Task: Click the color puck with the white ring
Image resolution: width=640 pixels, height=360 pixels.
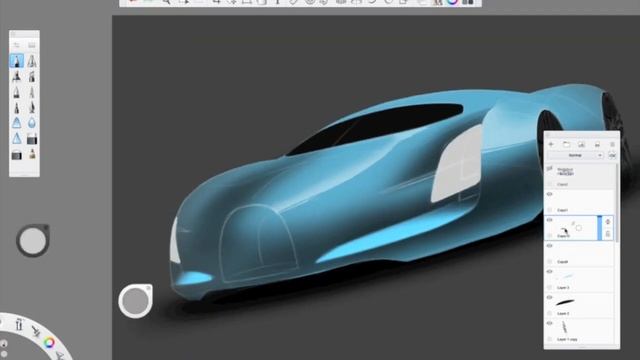Action: coord(136,301)
